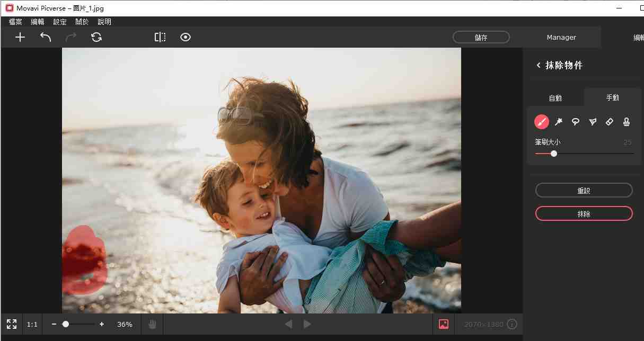Screen dimensions: 644x341
Task: Select the Clone Stamp tool
Action: tap(627, 122)
